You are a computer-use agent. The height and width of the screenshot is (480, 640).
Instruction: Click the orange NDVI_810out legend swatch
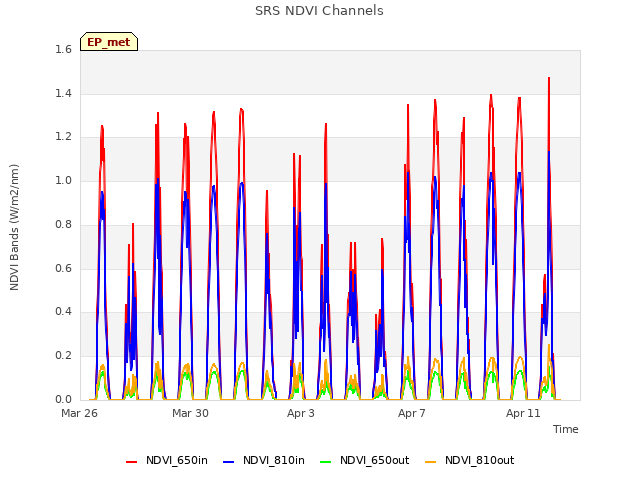point(431,461)
